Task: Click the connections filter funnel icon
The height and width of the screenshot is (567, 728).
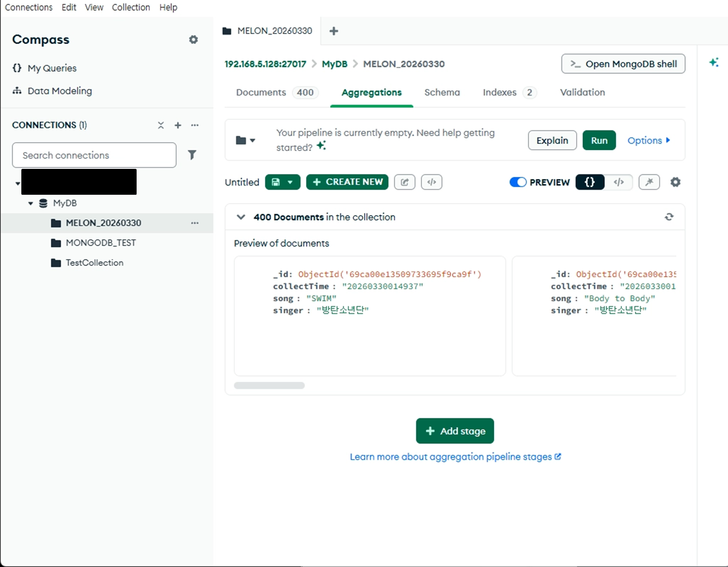Action: coord(192,155)
